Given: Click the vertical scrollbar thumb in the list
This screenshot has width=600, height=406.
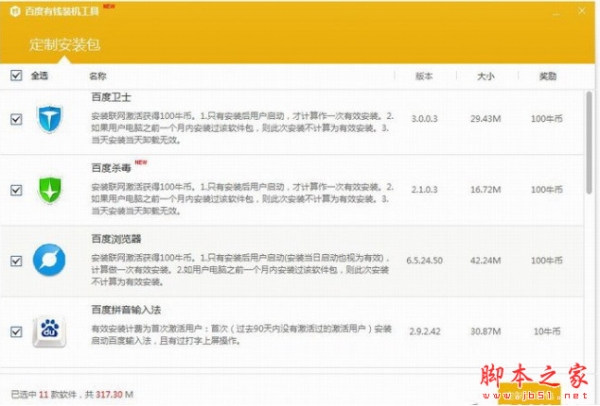Looking at the screenshot, I should [589, 142].
